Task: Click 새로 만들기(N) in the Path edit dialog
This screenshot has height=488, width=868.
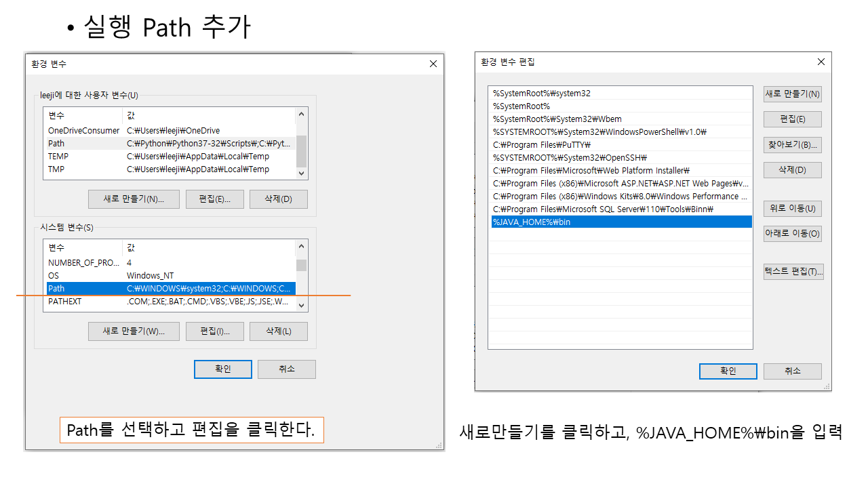Action: tap(792, 94)
